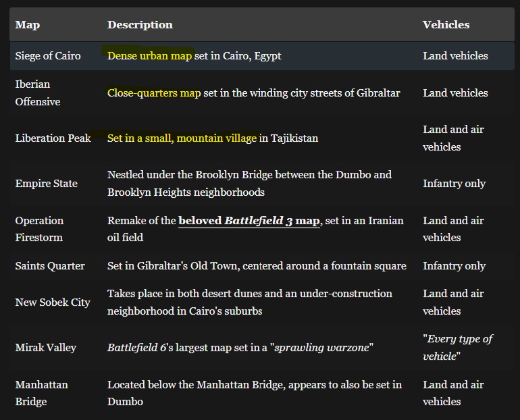Screen dimensions: 520x420
Task: Select the 'Iberian Offensive' map name
Action: [38, 93]
